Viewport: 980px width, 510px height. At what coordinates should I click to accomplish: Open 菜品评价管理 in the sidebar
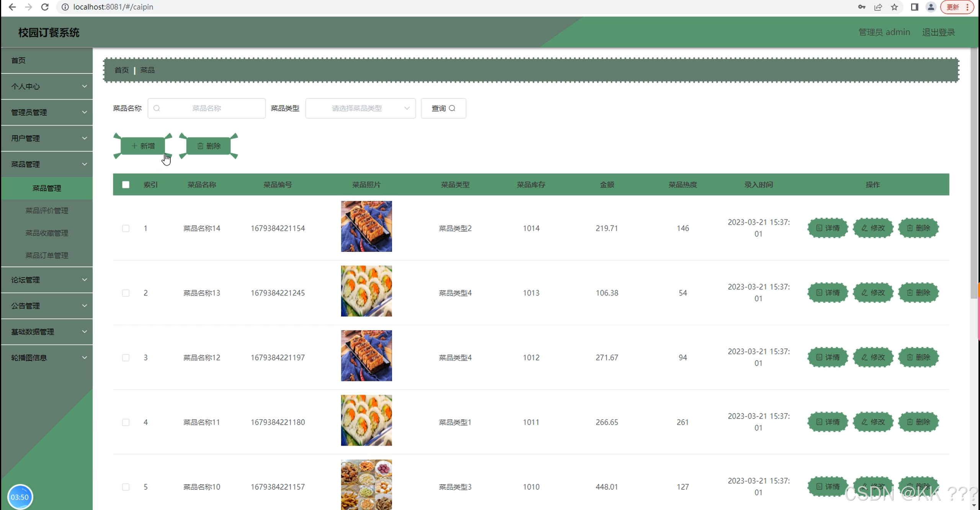pos(47,211)
